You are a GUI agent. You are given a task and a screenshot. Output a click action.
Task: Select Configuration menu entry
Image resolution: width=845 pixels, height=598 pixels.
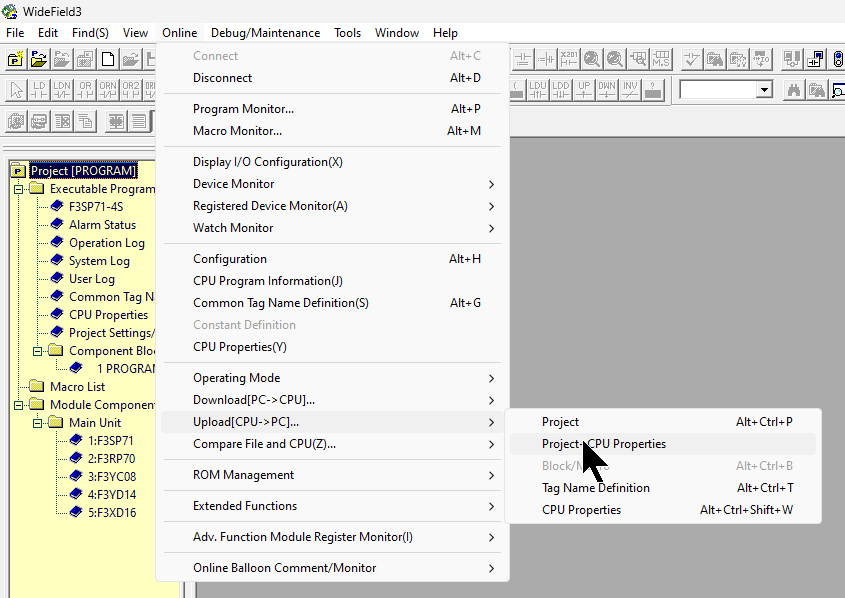click(x=333, y=259)
